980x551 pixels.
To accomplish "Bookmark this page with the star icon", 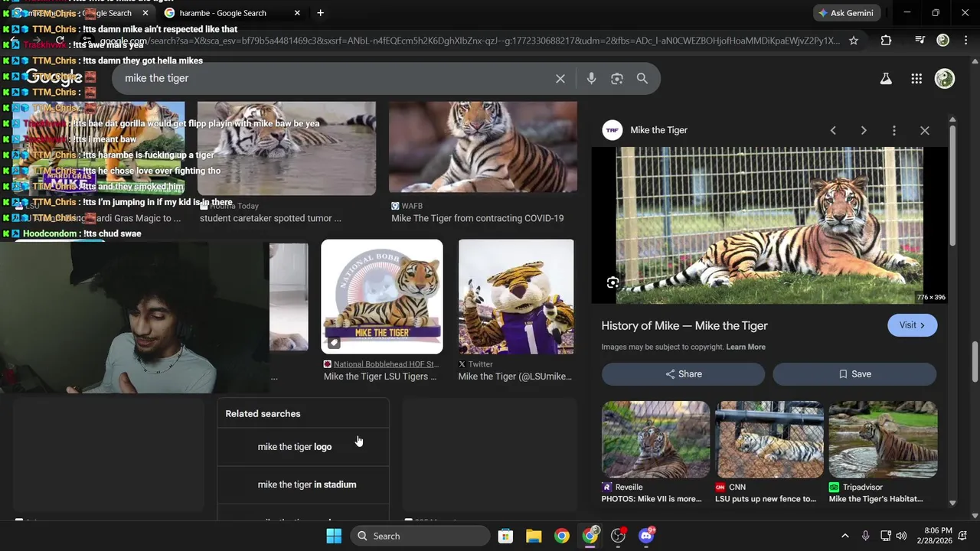I will [854, 41].
